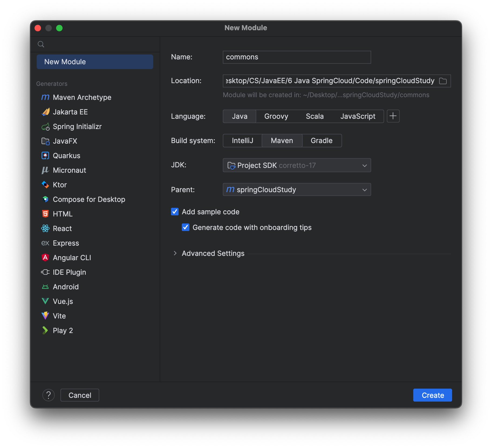Screen dimensions: 492x448
Task: Select the Micronaut generator
Action: pos(69,170)
